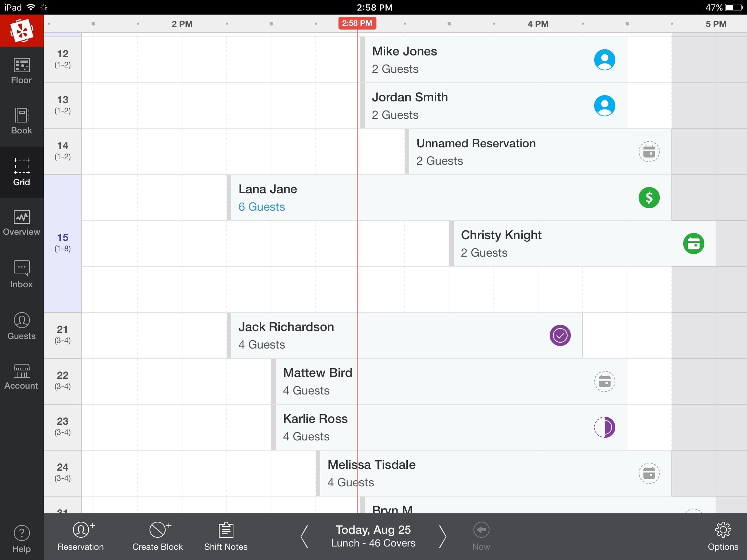Toggle the half-circle status icon on Karlie Ross
Screen dimensions: 747x560
pos(605,427)
